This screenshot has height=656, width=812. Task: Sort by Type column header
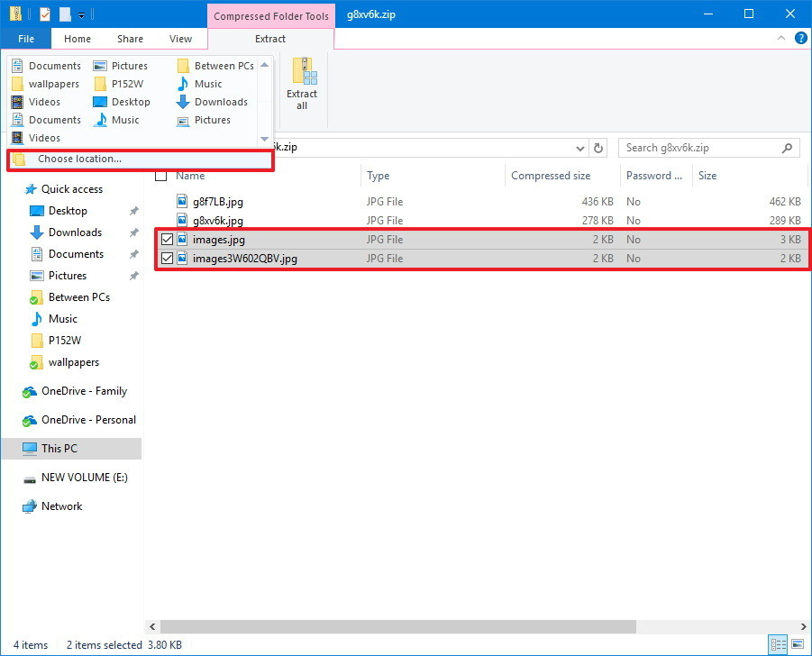click(x=378, y=176)
